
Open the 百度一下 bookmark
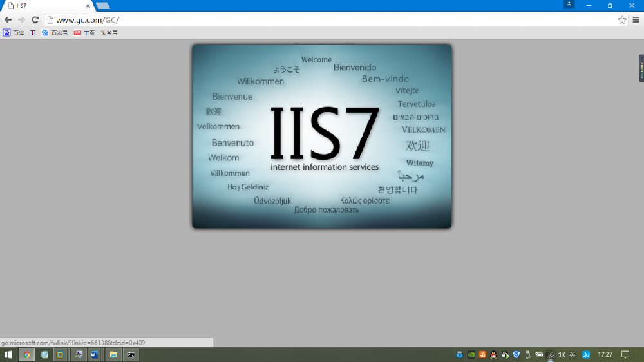[19, 33]
